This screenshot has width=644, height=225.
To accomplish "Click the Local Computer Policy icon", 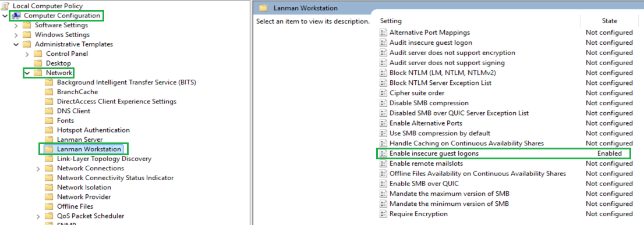I will point(5,6).
